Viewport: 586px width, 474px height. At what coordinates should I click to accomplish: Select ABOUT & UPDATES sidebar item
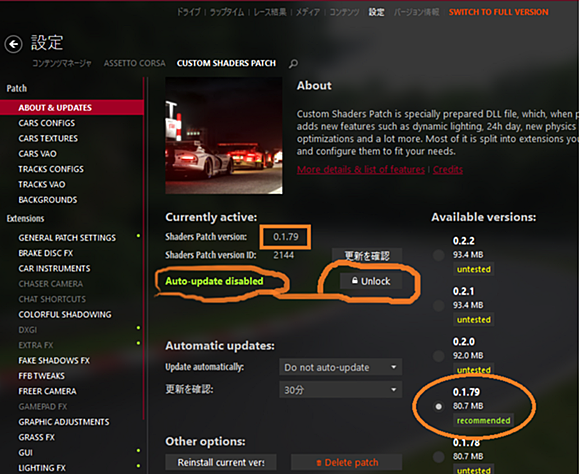click(x=72, y=108)
